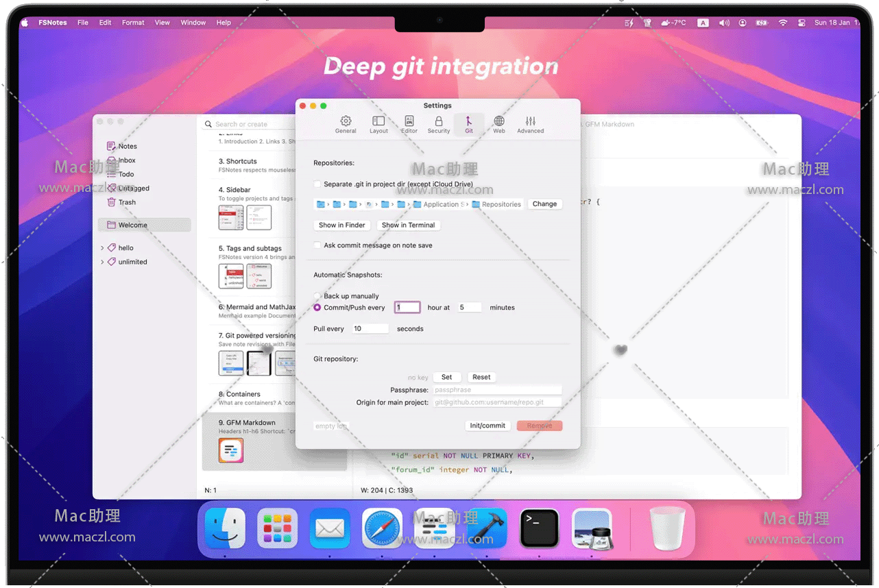Open the Help menu
This screenshot has height=588, width=879.
224,23
